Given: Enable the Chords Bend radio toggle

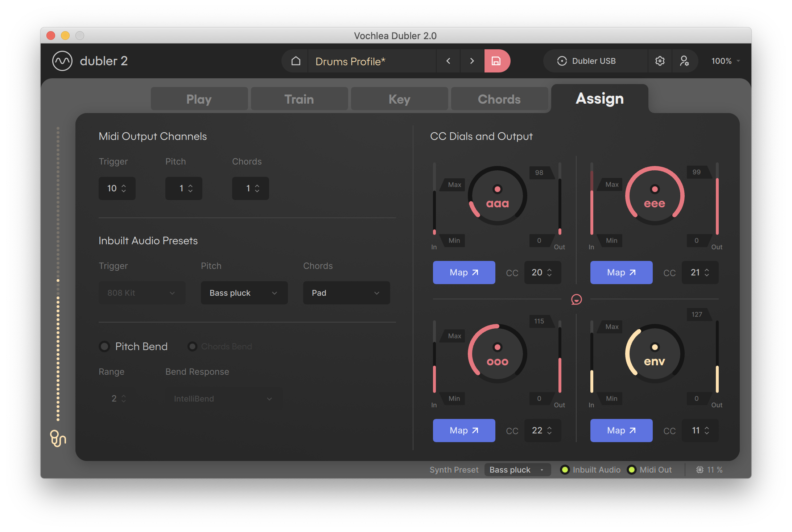Looking at the screenshot, I should point(192,346).
